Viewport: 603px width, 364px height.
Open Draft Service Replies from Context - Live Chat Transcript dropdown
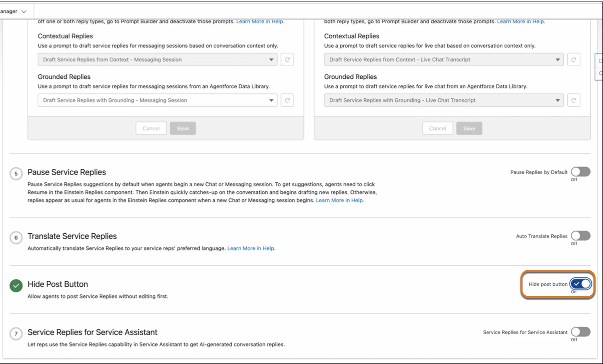click(444, 60)
